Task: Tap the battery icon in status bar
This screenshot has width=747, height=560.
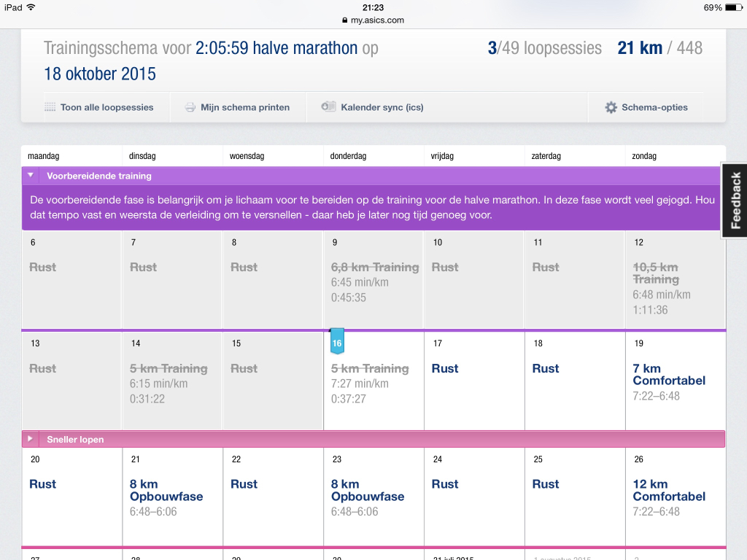Action: [x=733, y=7]
